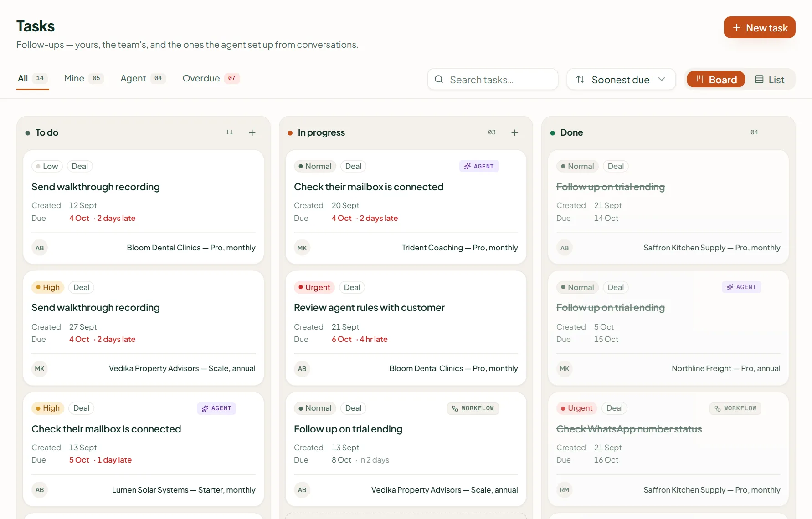This screenshot has width=812, height=519.
Task: Click Trident Coaching — Pro, monthly
Action: (460, 248)
